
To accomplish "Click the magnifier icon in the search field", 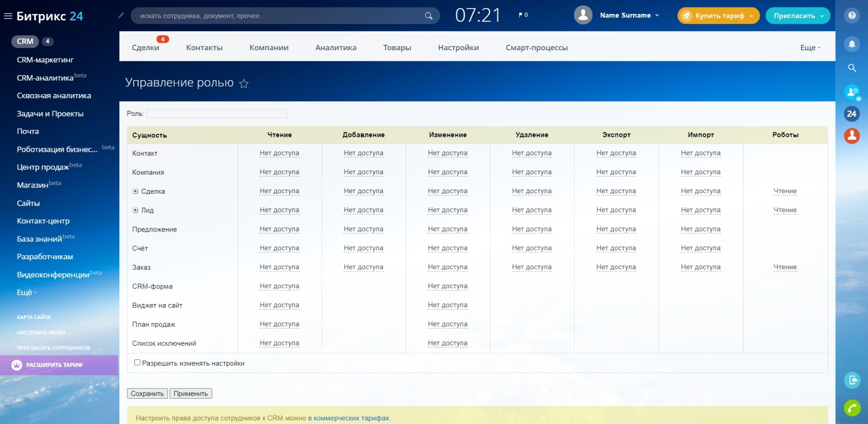I will coord(428,16).
